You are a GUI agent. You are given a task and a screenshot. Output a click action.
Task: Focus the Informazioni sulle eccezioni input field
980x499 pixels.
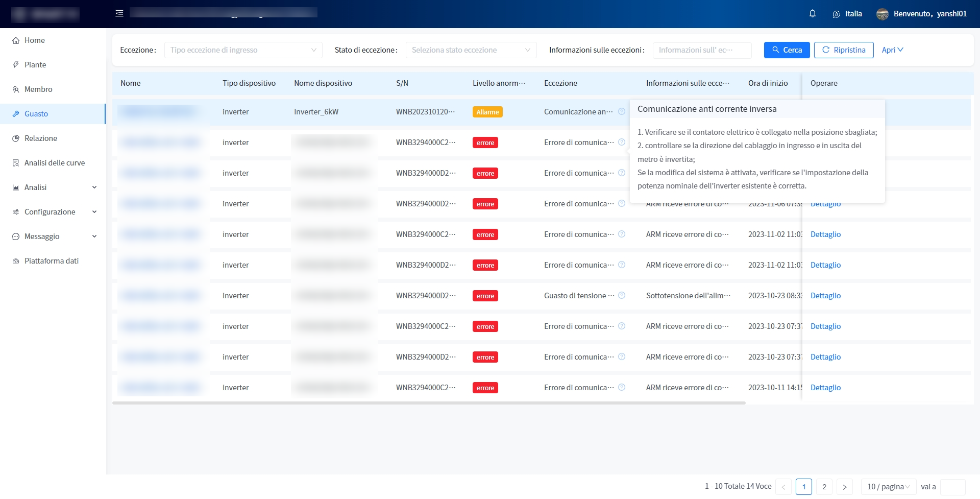(x=701, y=50)
